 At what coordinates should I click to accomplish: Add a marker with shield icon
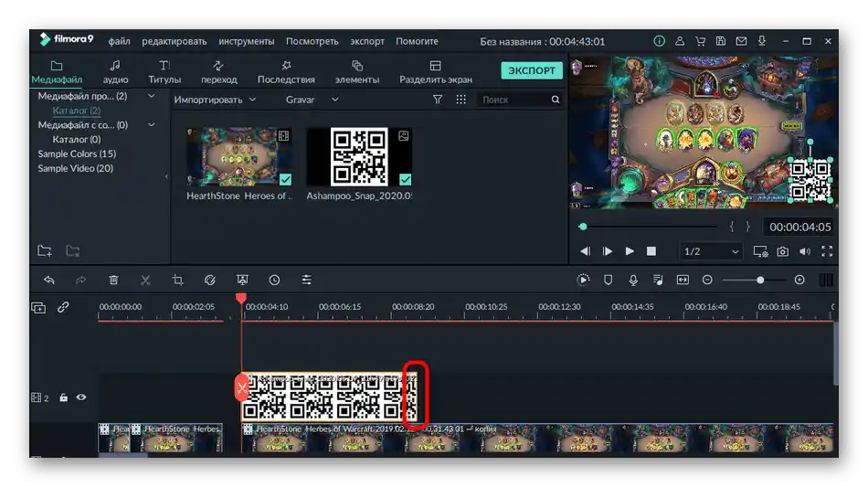point(608,280)
